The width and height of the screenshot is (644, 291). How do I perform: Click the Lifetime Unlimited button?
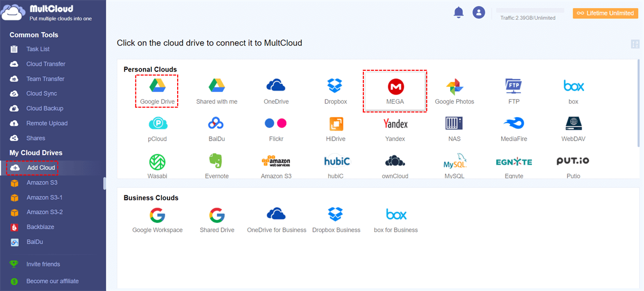[605, 13]
